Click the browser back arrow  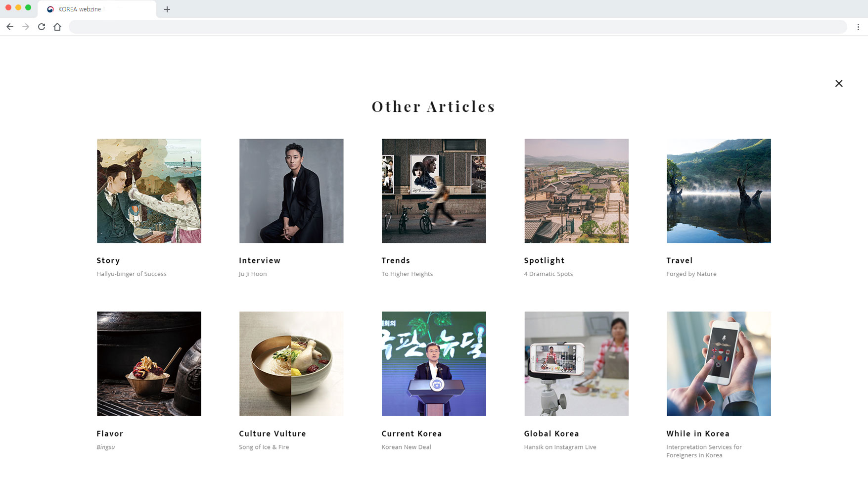tap(10, 27)
